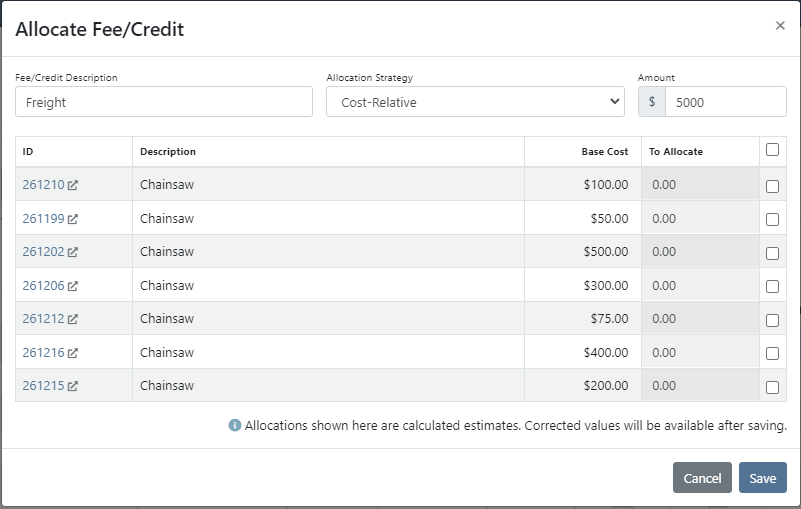Viewport: 801px width, 509px height.
Task: Select the checkbox for the $75.00 Chainsaw row
Action: click(x=772, y=320)
